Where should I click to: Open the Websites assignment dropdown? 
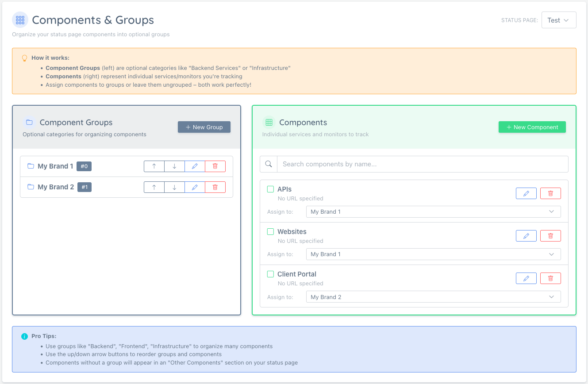point(433,254)
